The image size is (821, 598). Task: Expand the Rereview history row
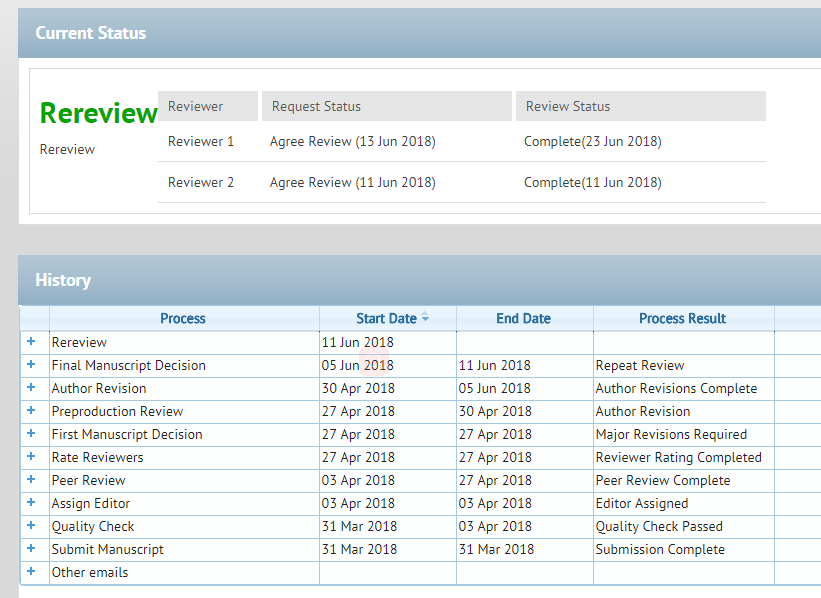(x=31, y=342)
